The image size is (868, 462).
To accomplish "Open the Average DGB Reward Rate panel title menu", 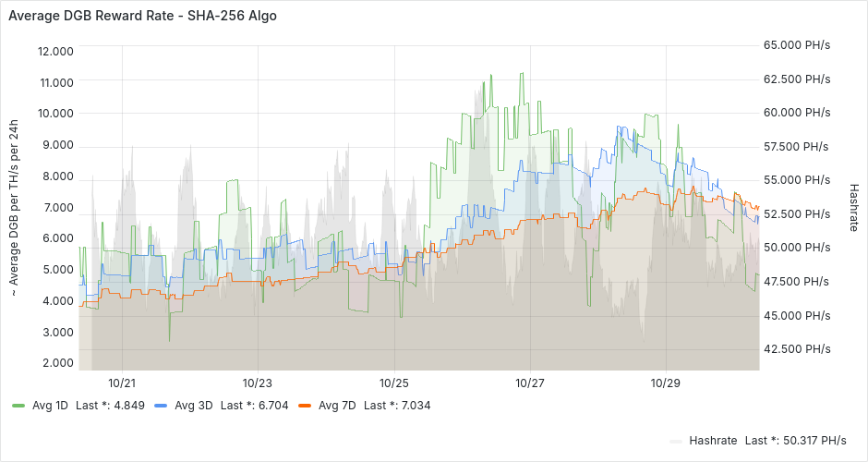I will tap(142, 16).
